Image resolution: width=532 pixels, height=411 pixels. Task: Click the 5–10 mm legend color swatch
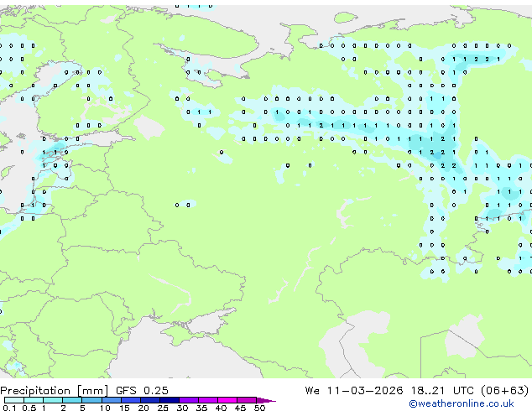[92, 400]
